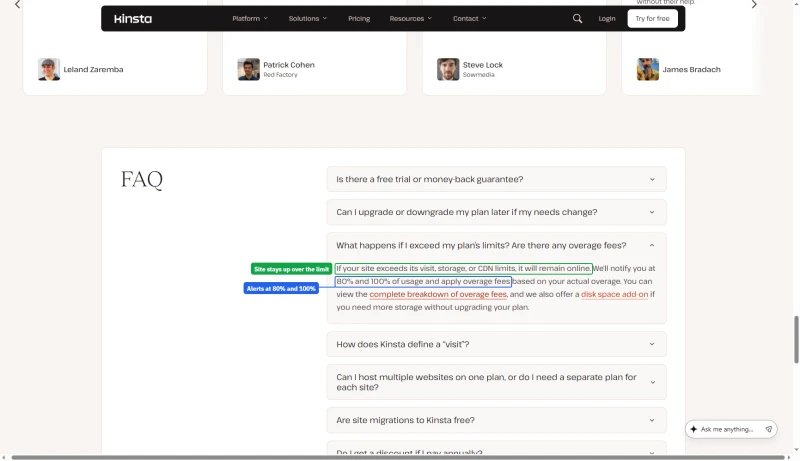
Task: Expand the host multiple websites question
Action: tap(496, 382)
